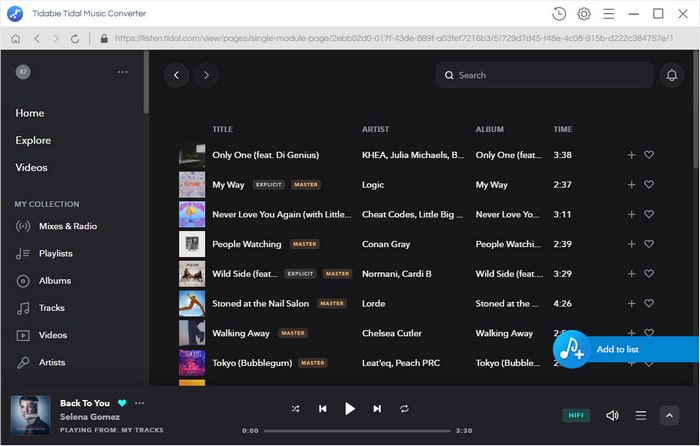Viewport: 700px width, 446px height.
Task: Open artist Chelsea Cutler link
Action: pyautogui.click(x=392, y=333)
